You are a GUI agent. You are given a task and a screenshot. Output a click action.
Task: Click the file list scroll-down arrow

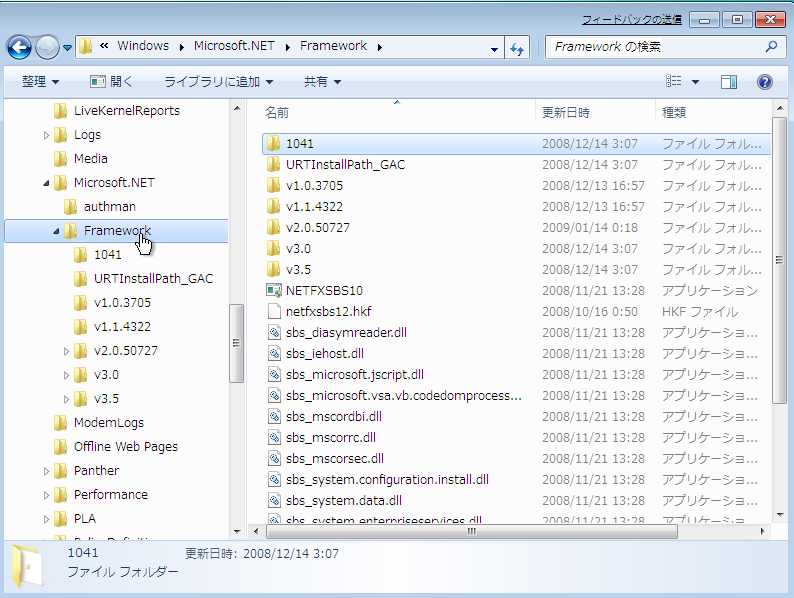pyautogui.click(x=780, y=515)
